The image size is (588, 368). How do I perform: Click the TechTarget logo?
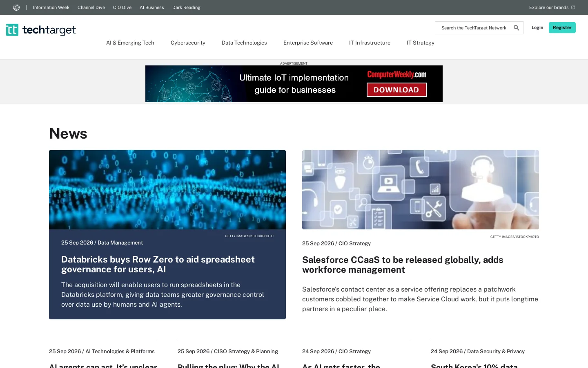(41, 30)
